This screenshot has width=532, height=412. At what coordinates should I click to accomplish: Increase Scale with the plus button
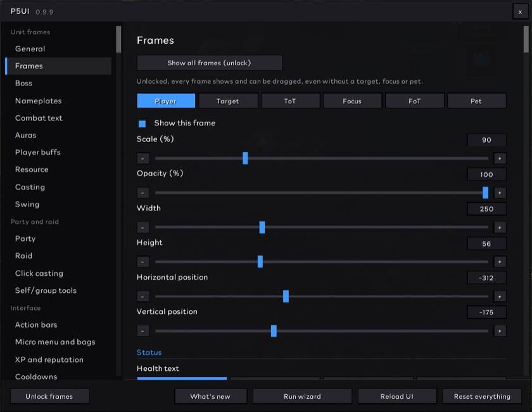pos(500,158)
